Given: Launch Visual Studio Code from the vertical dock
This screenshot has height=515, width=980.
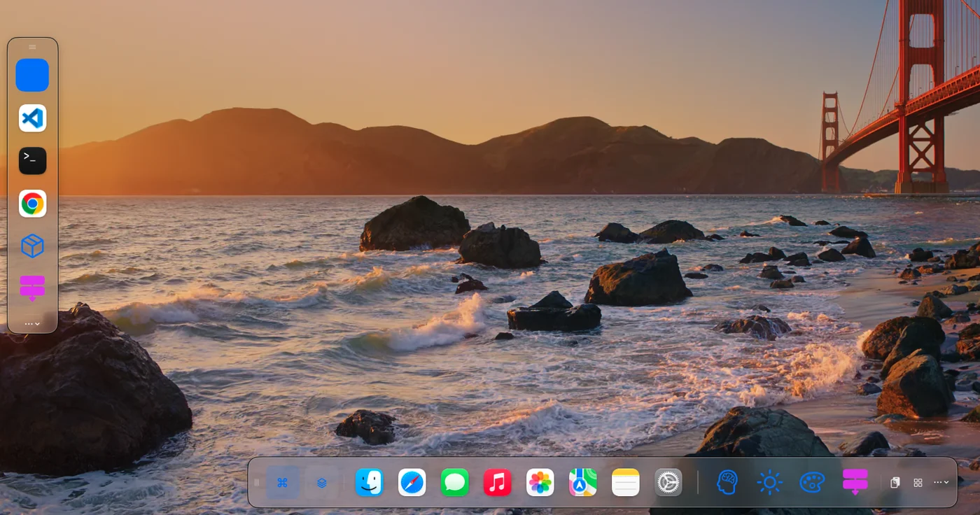Looking at the screenshot, I should click(x=32, y=118).
